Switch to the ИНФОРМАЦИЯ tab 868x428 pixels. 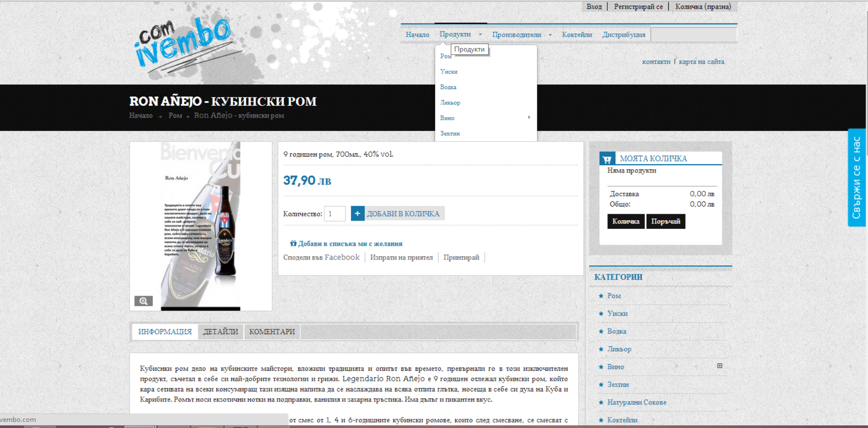tap(165, 331)
